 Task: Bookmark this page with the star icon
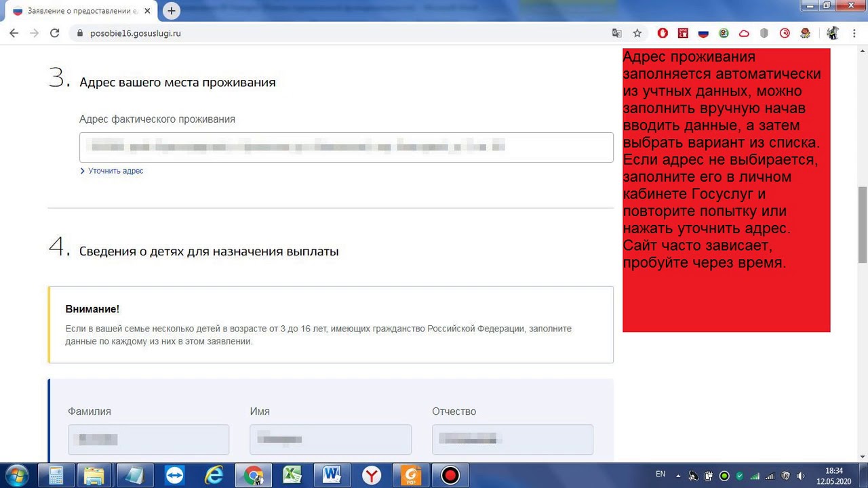637,33
